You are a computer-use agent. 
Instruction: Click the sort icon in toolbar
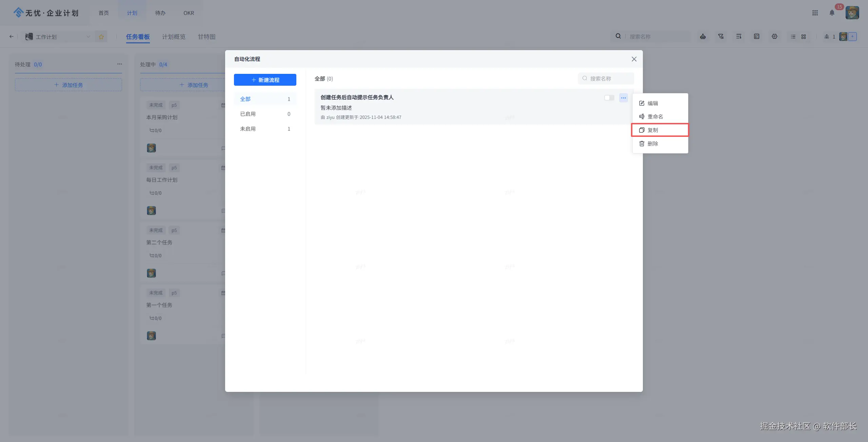[738, 36]
